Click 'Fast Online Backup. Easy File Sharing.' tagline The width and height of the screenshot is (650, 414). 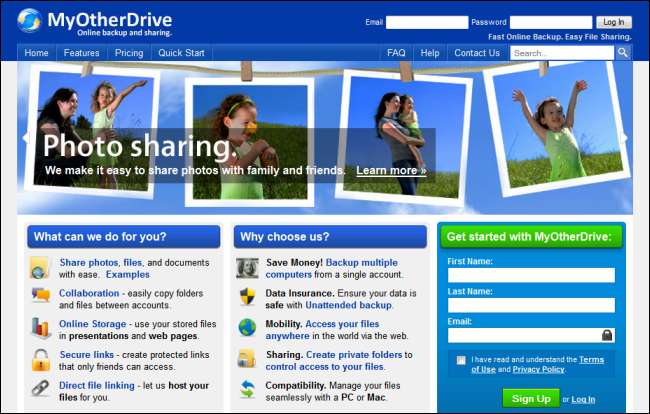pos(560,37)
